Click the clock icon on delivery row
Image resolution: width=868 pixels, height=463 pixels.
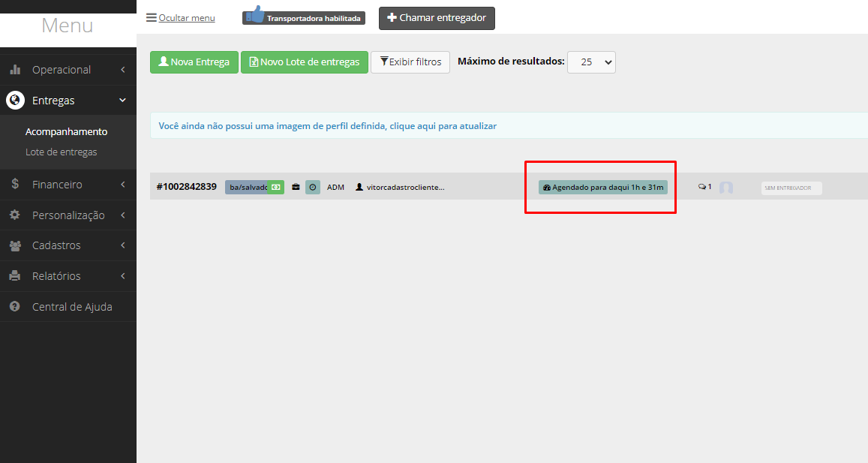313,187
